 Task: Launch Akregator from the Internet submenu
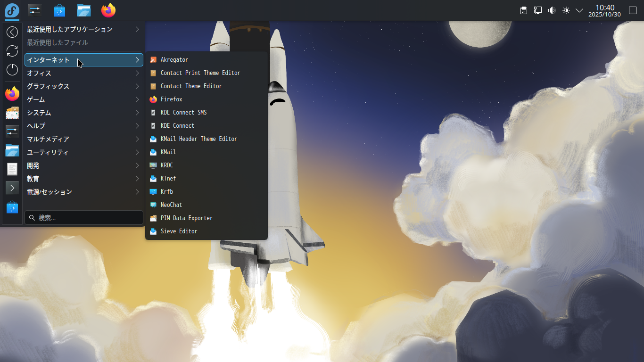tap(206, 60)
